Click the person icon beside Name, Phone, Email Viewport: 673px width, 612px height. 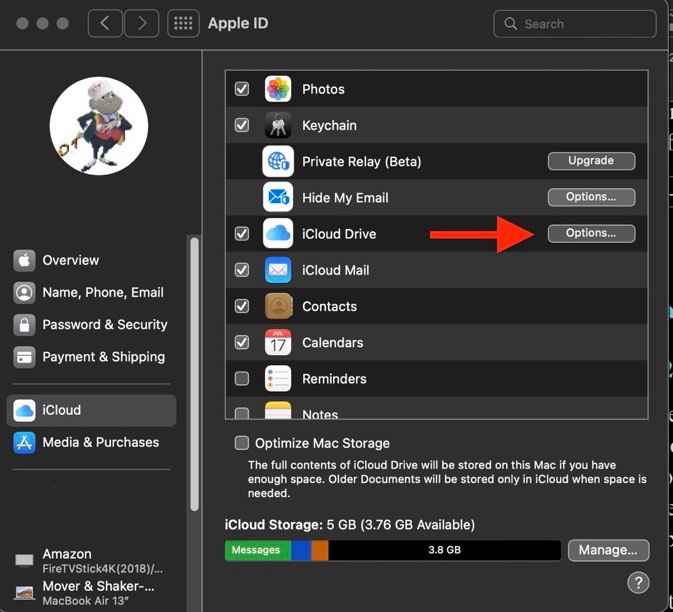(x=24, y=293)
